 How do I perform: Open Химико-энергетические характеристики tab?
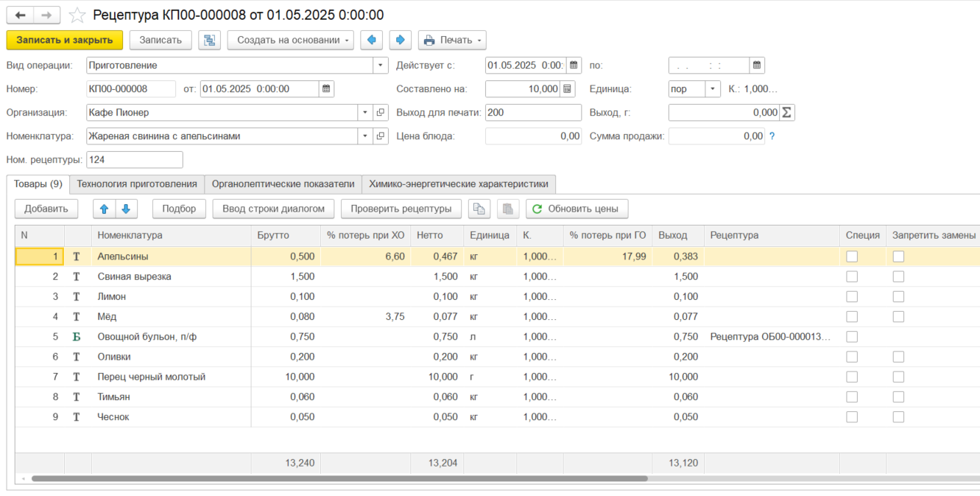[x=459, y=184]
